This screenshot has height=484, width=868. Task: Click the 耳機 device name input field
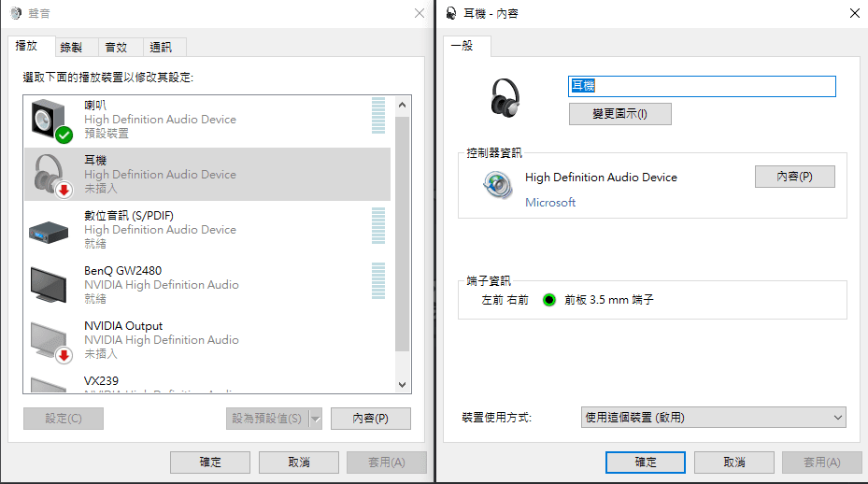(702, 86)
